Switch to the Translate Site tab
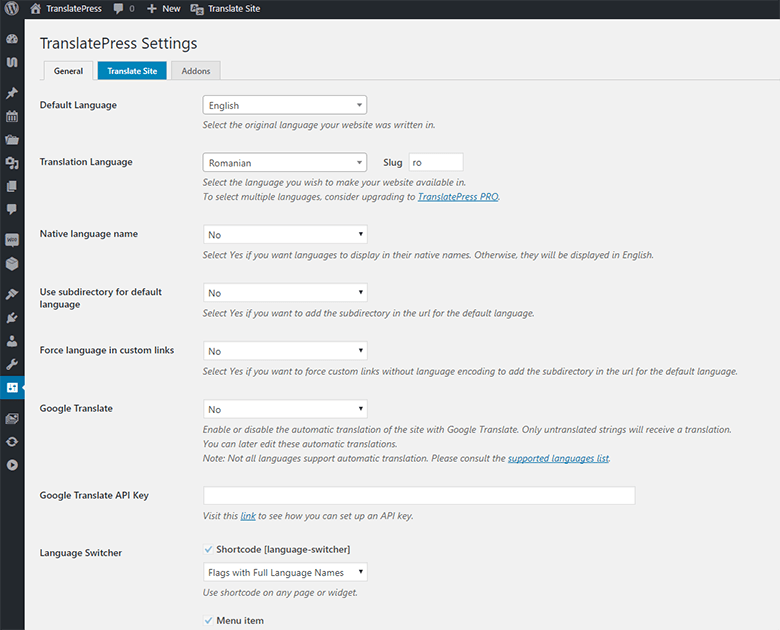Screen dimensions: 780x630 [x=132, y=71]
